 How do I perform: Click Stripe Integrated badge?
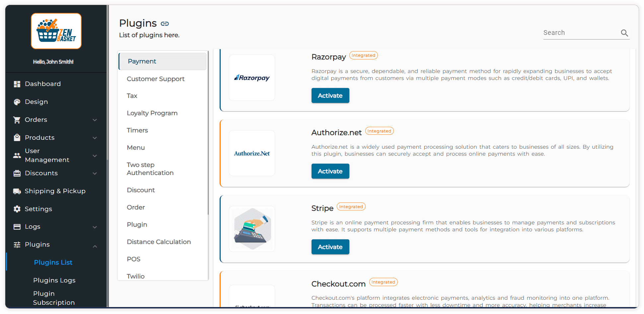(x=351, y=207)
